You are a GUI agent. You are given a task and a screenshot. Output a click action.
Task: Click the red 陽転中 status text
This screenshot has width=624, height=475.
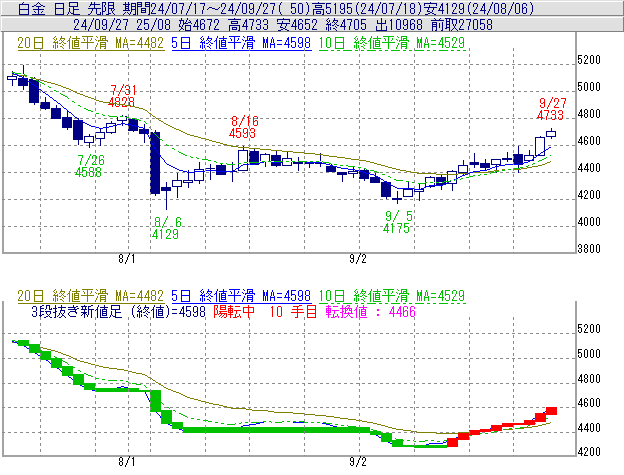pyautogui.click(x=234, y=311)
